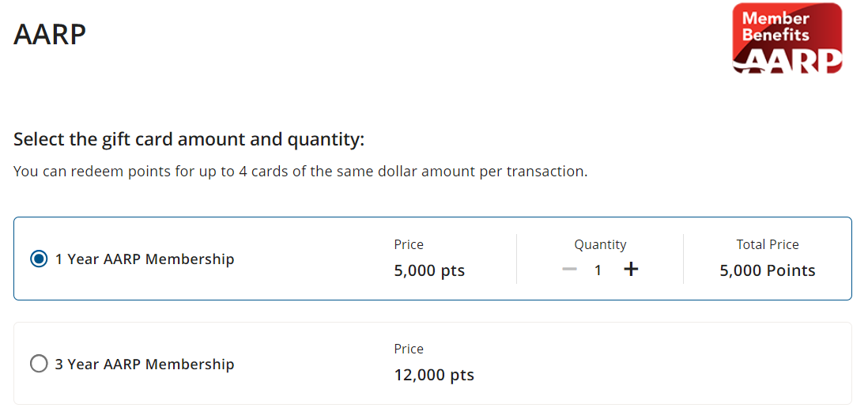Click the Price label above 5,000 pts
868x408 pixels.
point(409,244)
